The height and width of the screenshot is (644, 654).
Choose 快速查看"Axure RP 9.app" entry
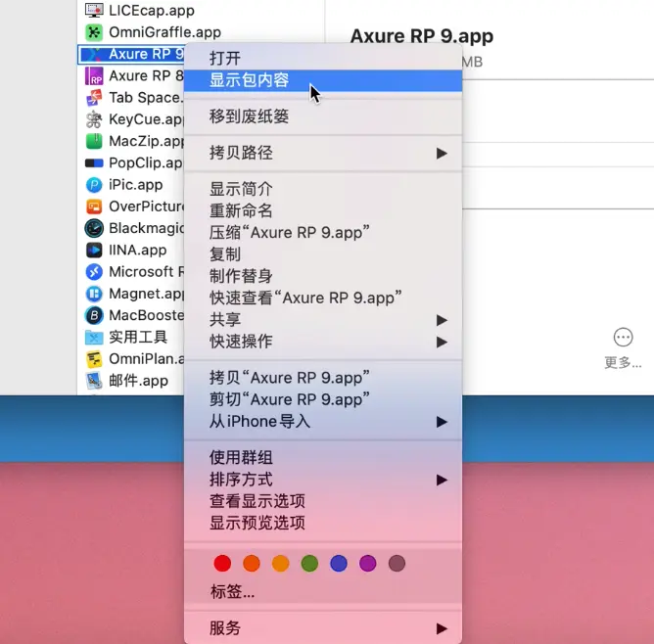(x=323, y=299)
